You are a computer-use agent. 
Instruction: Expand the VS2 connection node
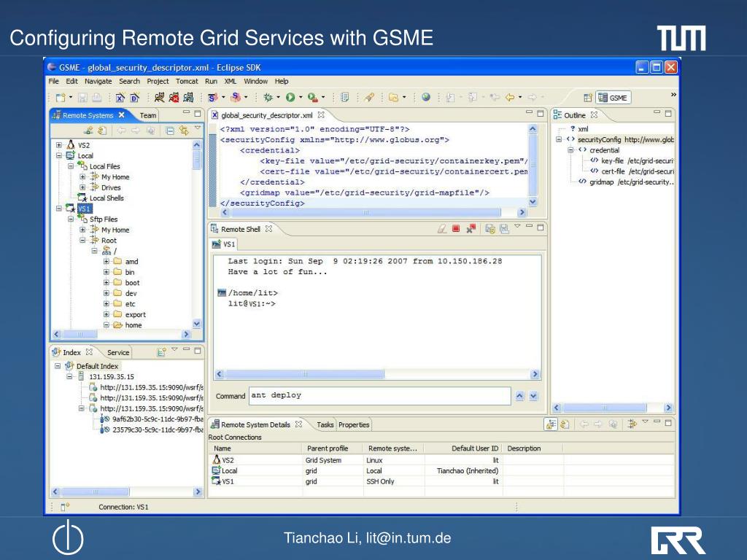[x=58, y=145]
